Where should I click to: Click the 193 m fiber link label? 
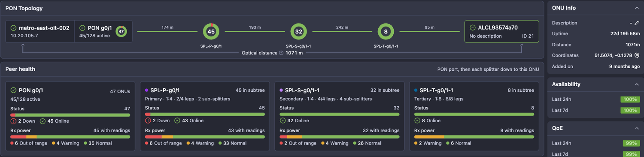click(x=255, y=27)
